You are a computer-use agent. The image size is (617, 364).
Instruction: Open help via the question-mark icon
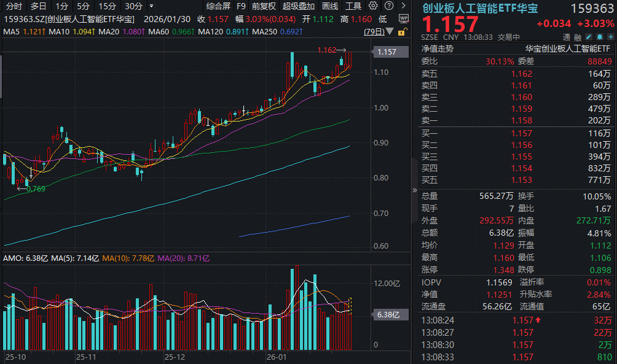tap(388, 5)
